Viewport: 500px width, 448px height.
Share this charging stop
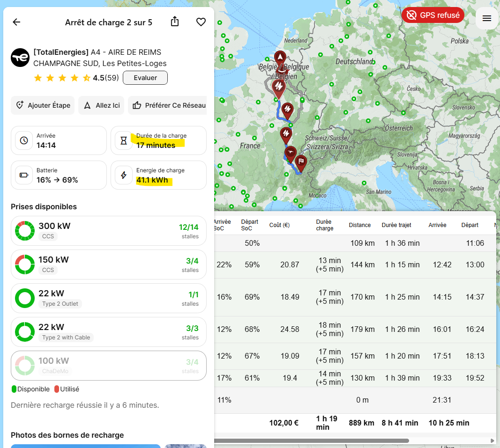[175, 22]
